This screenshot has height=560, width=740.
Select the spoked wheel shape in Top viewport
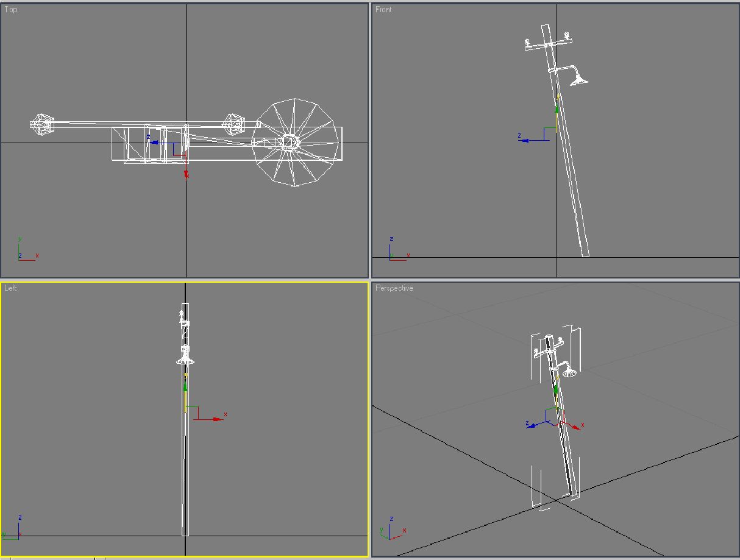point(296,143)
